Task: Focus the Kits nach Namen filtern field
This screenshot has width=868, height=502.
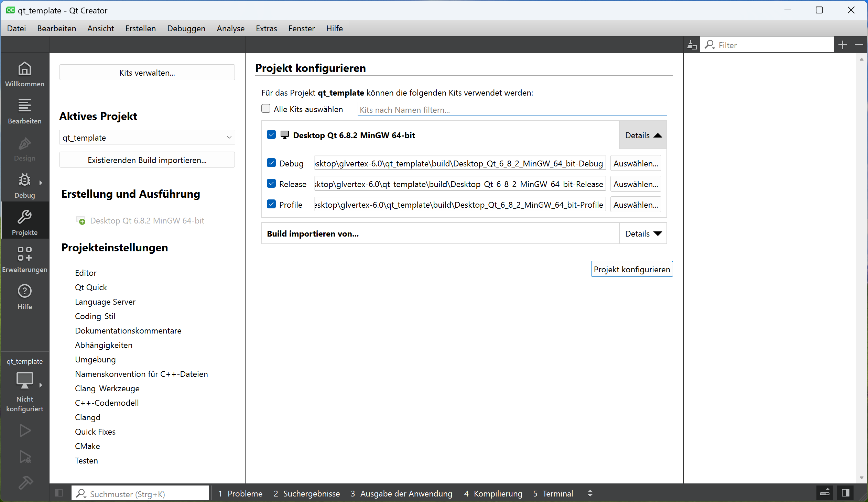Action: (x=512, y=109)
